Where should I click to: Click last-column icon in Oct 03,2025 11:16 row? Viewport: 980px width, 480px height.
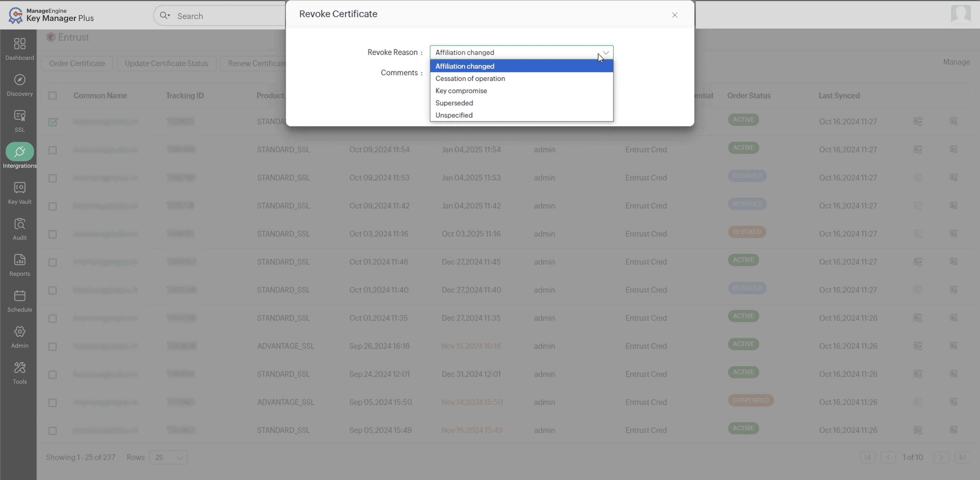click(x=953, y=233)
